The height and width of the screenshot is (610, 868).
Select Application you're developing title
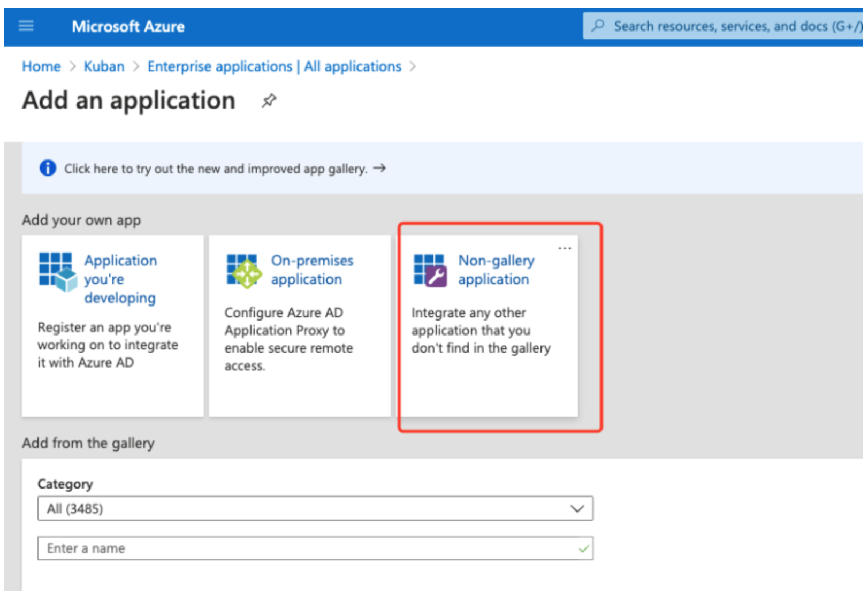120,279
